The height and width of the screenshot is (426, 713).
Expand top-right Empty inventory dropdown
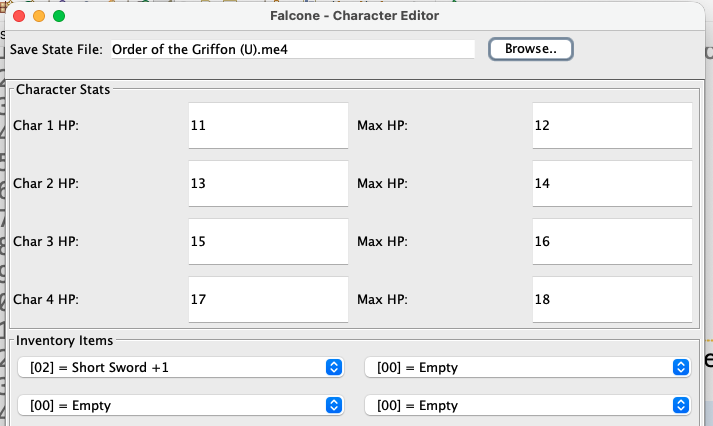click(x=527, y=367)
